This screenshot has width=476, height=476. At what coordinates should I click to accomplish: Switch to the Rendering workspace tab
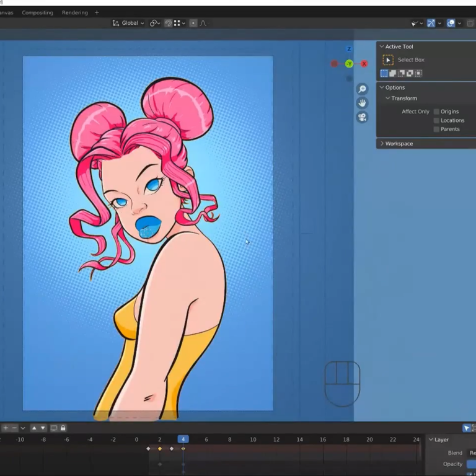(x=74, y=12)
